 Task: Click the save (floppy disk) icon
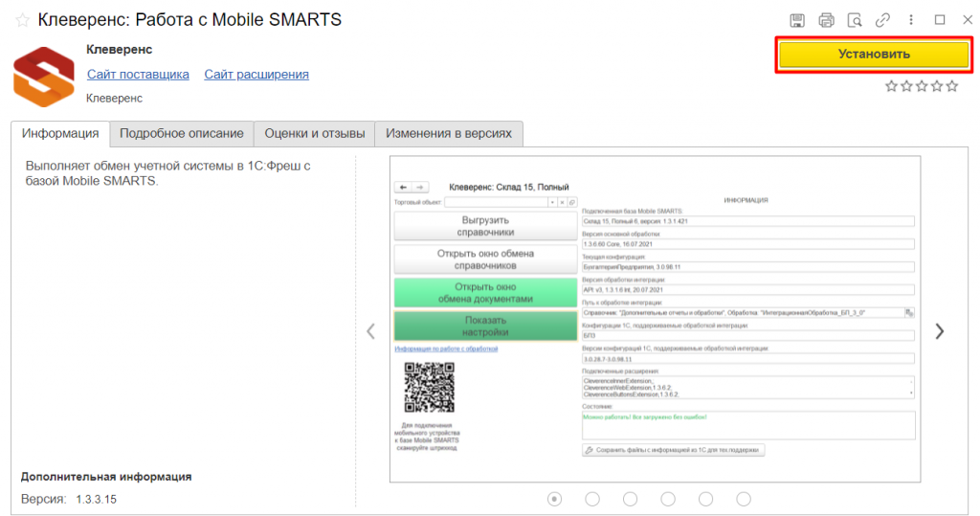click(x=797, y=21)
